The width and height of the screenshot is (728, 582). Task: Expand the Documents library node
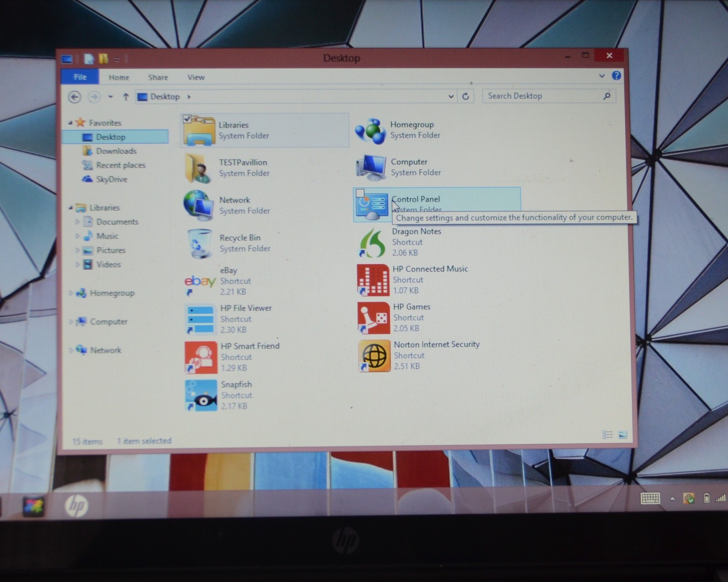coord(77,222)
